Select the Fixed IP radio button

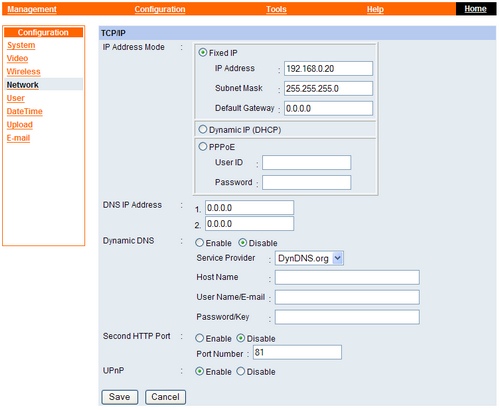click(x=203, y=53)
